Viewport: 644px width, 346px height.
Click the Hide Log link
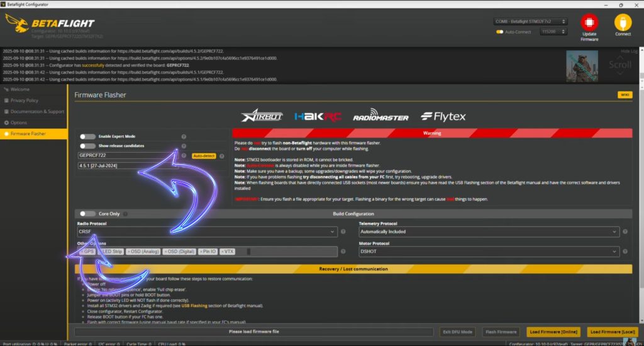(x=629, y=51)
